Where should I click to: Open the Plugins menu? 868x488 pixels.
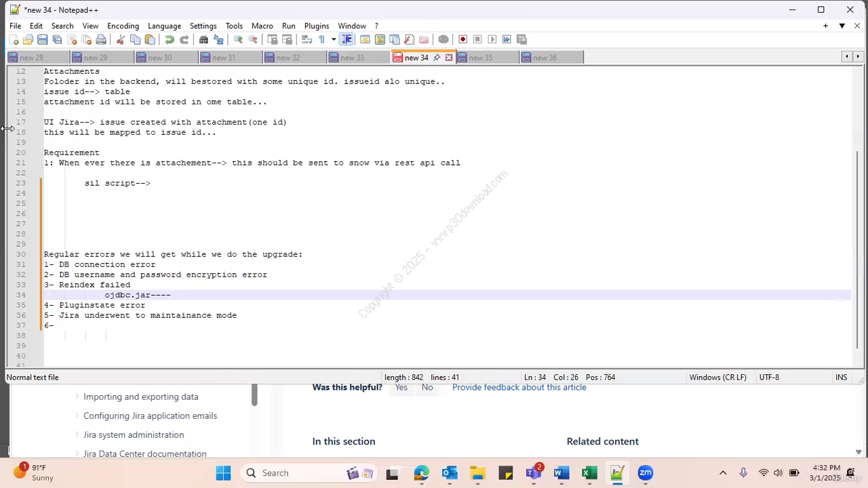(316, 26)
